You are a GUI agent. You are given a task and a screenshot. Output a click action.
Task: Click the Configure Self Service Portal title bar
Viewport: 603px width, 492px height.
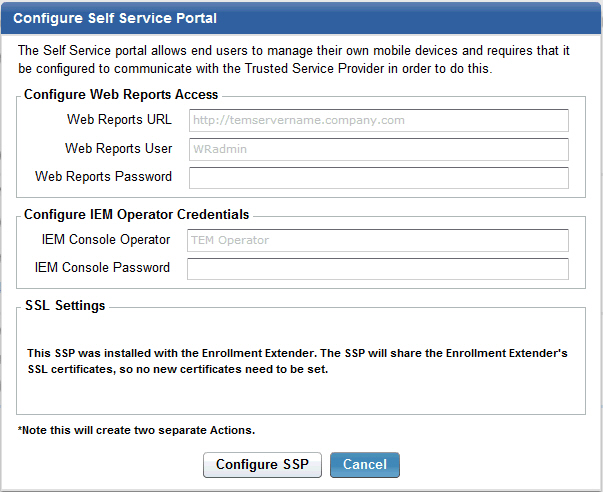coord(301,18)
